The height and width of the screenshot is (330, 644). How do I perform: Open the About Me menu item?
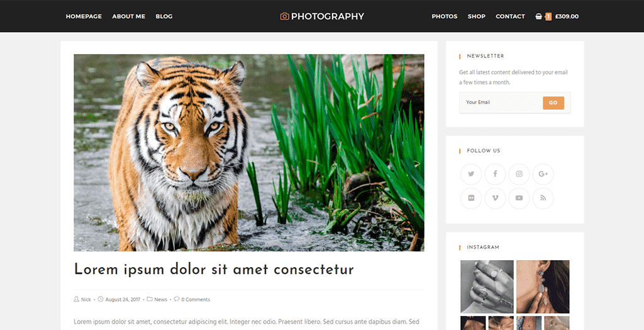point(128,16)
